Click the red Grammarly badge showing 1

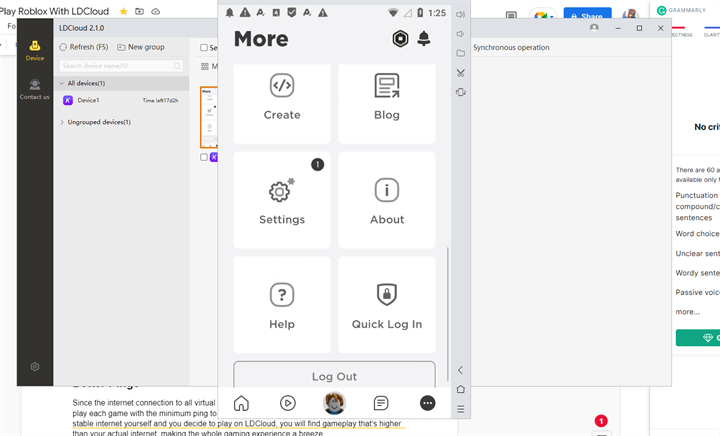click(x=601, y=421)
